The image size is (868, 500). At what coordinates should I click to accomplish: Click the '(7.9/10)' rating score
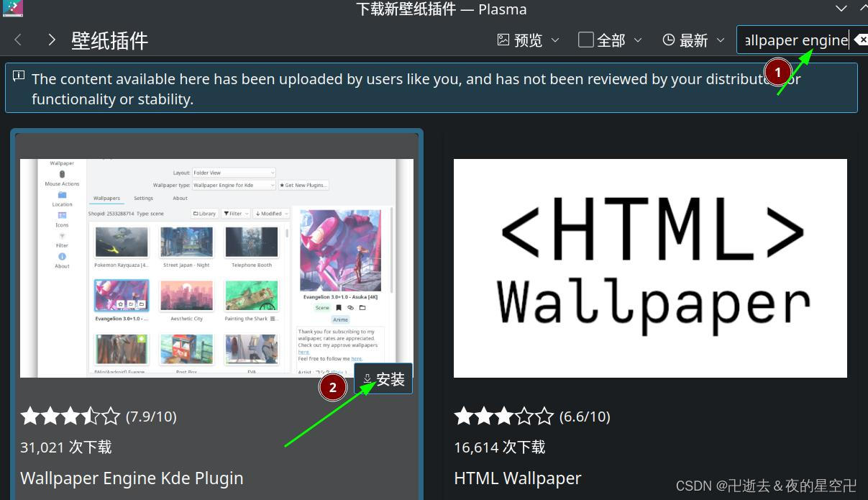(151, 416)
